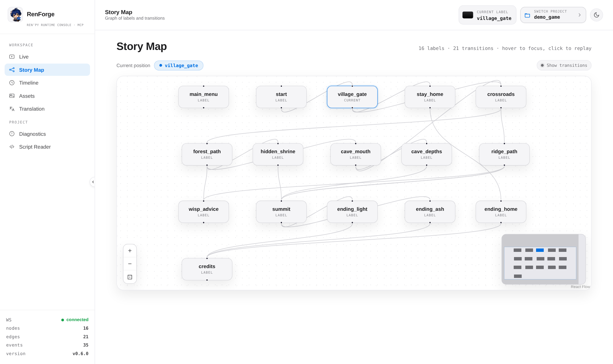Click the village_gate current position pill
The image size is (613, 364).
click(179, 66)
